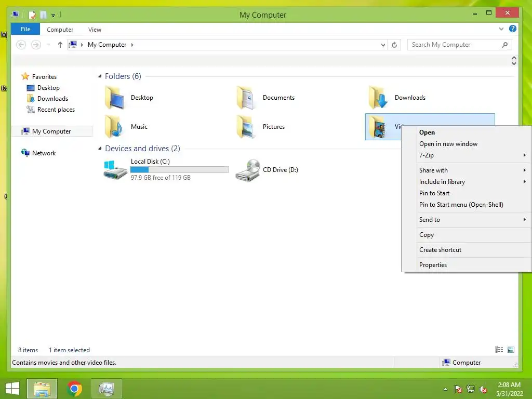Click the ribbon area scroll down arrow
532x399 pixels.
[x=514, y=63]
